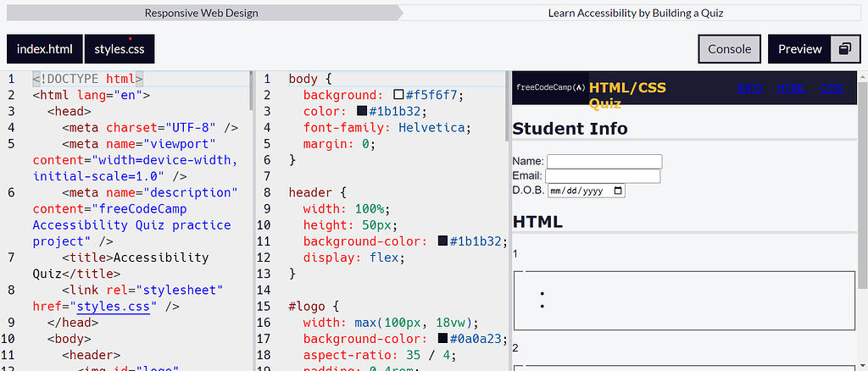Open Learn Accessibility by Building a Quiz breadcrumb
The height and width of the screenshot is (371, 868).
tap(636, 13)
